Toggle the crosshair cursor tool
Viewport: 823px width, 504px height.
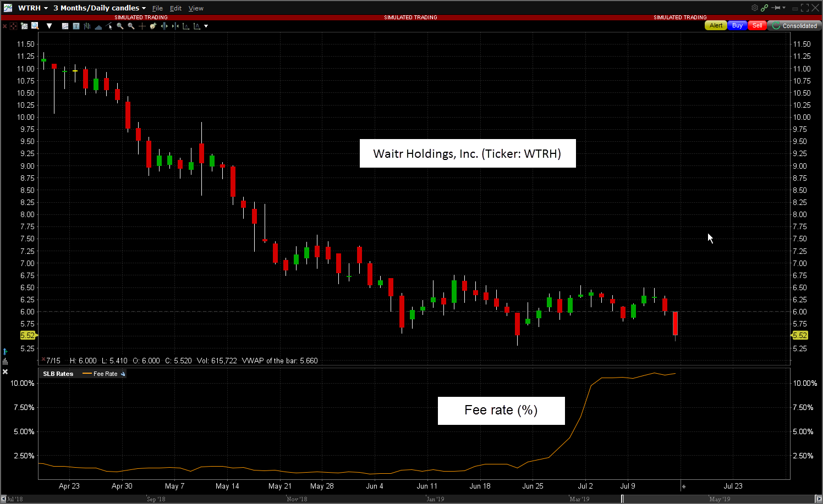pyautogui.click(x=142, y=26)
